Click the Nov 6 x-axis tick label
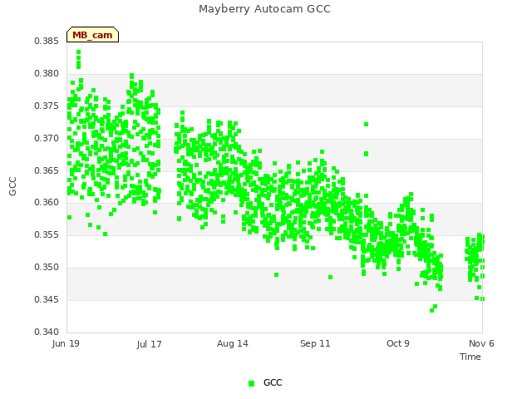Screen dimensions: 532x399 pyautogui.click(x=481, y=343)
